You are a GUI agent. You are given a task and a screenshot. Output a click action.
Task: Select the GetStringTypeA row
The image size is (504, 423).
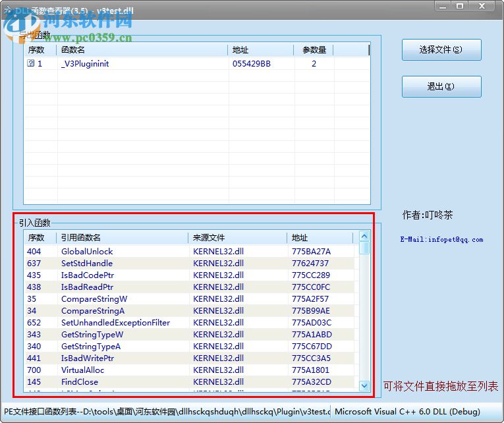pyautogui.click(x=189, y=346)
